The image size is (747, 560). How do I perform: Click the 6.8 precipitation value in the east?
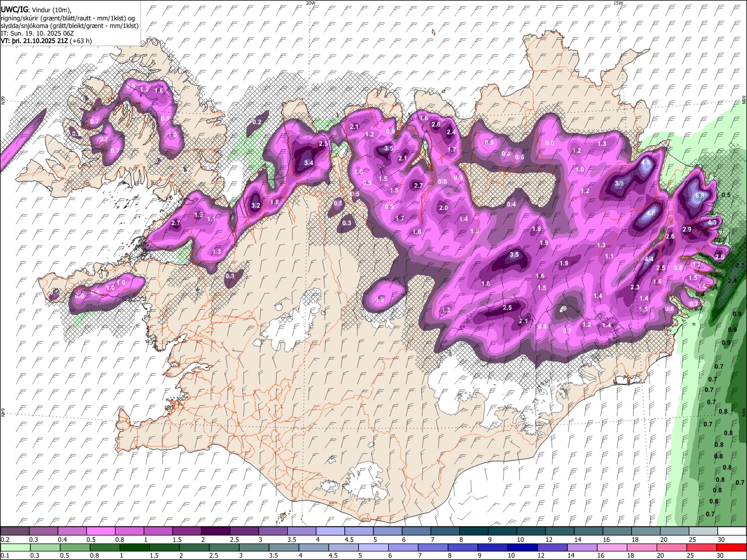click(700, 196)
